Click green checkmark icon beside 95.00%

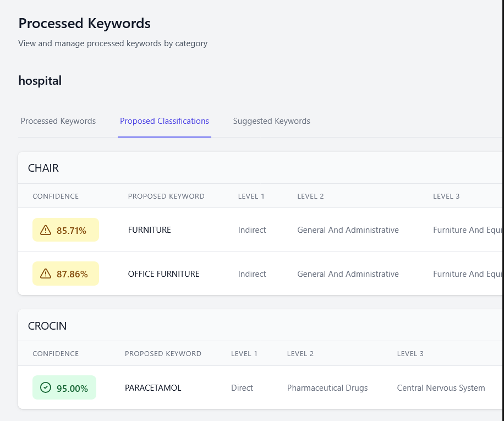46,388
